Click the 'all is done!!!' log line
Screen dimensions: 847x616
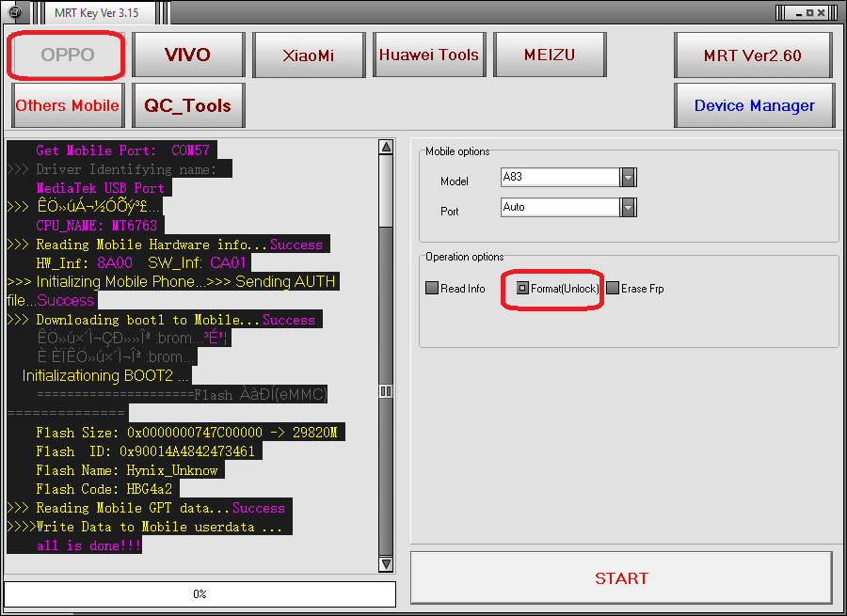88,545
